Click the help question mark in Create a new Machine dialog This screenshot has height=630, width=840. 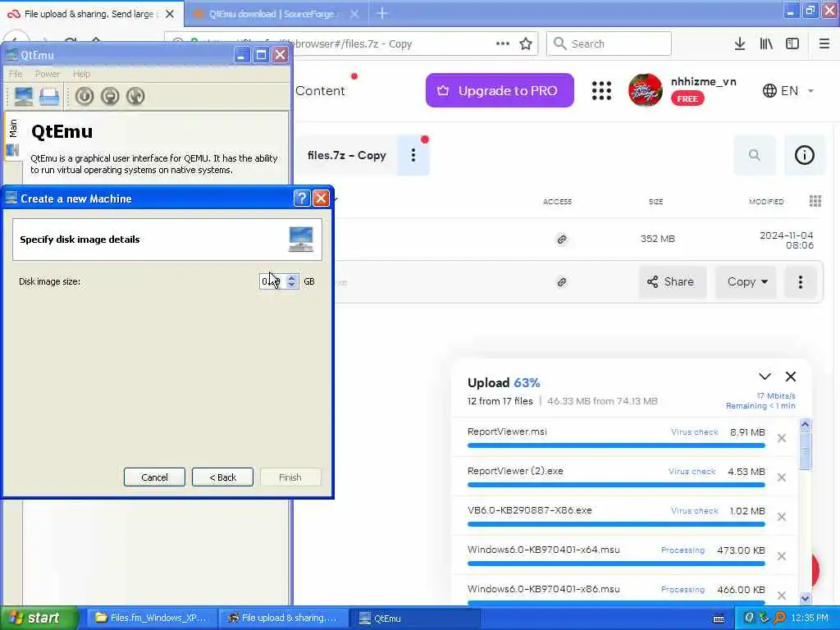click(x=302, y=199)
